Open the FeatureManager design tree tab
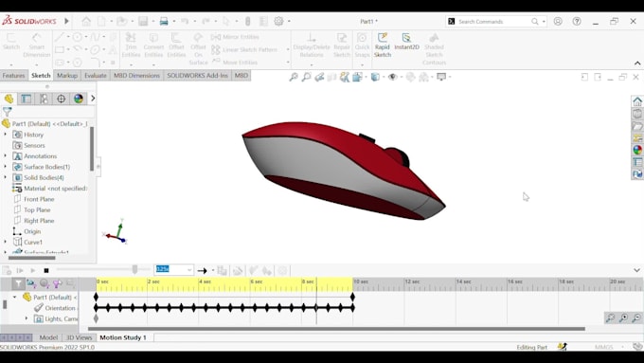The height and width of the screenshot is (363, 644). click(x=9, y=99)
